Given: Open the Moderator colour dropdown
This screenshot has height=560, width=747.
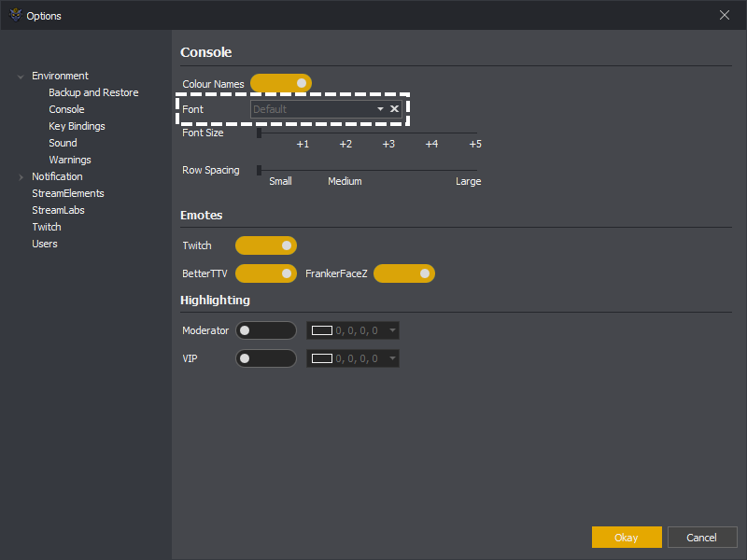Looking at the screenshot, I should 392,330.
